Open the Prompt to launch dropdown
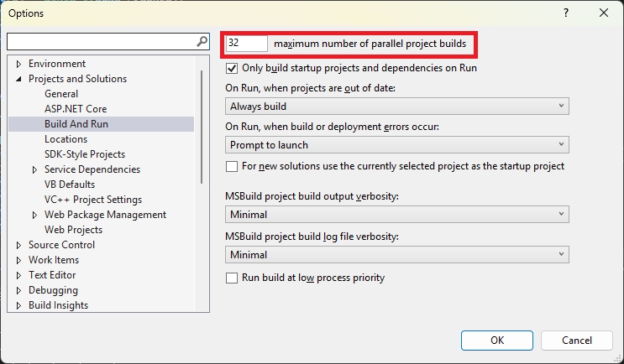 pos(397,144)
